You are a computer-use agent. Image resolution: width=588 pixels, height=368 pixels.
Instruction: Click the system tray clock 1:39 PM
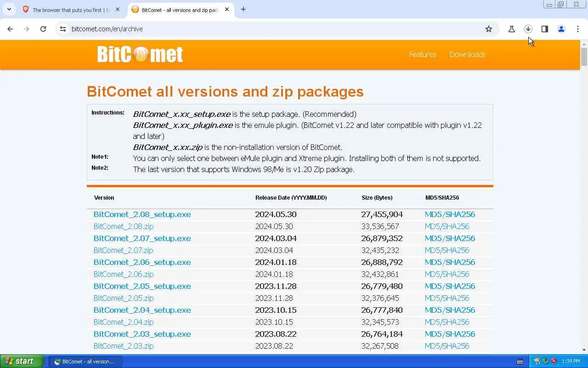[x=571, y=362]
